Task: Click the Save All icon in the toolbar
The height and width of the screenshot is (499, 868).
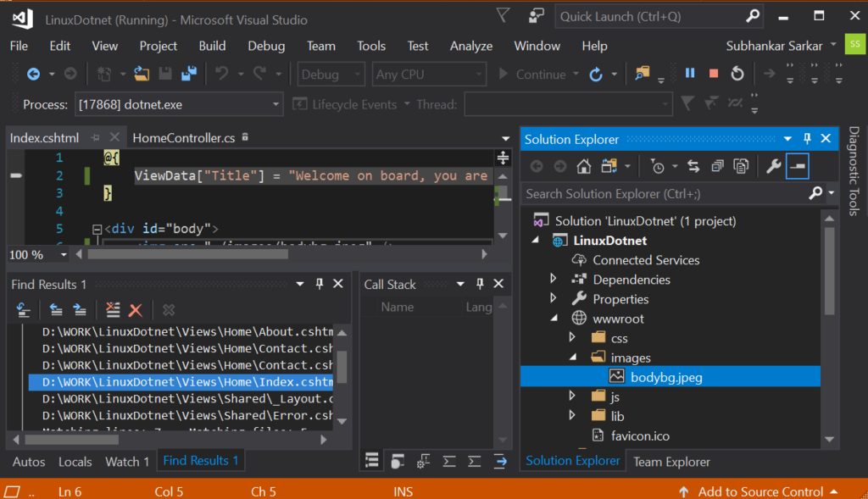Action: [188, 74]
